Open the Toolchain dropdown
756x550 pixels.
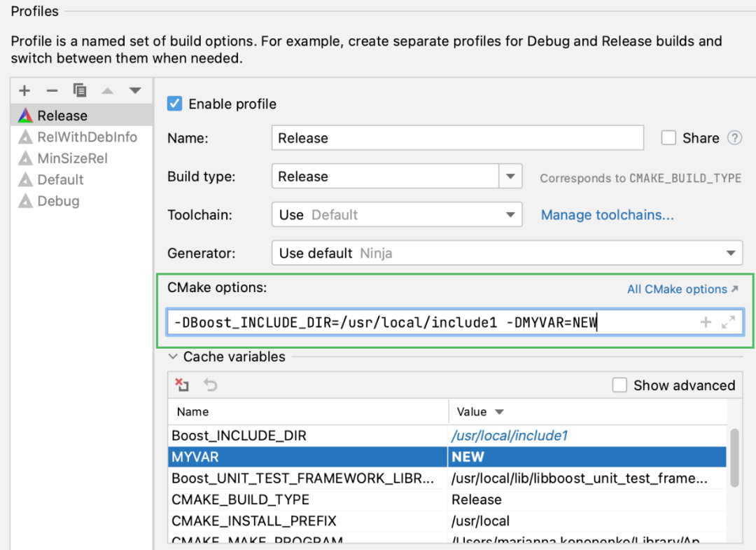pos(510,215)
